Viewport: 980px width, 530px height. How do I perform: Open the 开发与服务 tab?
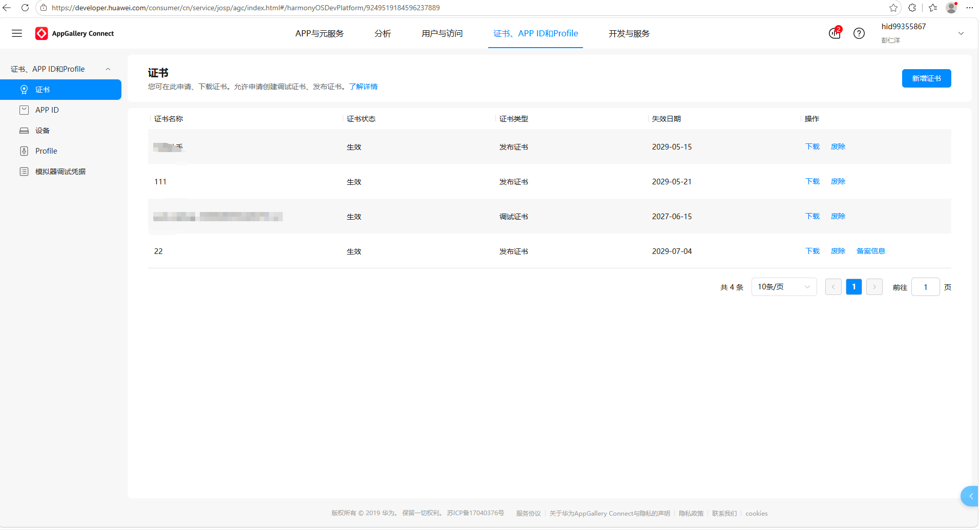tap(629, 33)
